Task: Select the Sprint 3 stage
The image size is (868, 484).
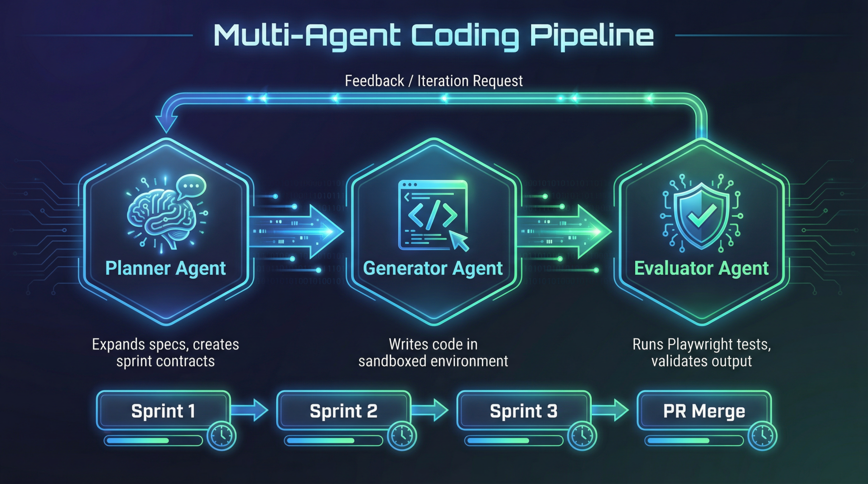Action: [x=523, y=410]
